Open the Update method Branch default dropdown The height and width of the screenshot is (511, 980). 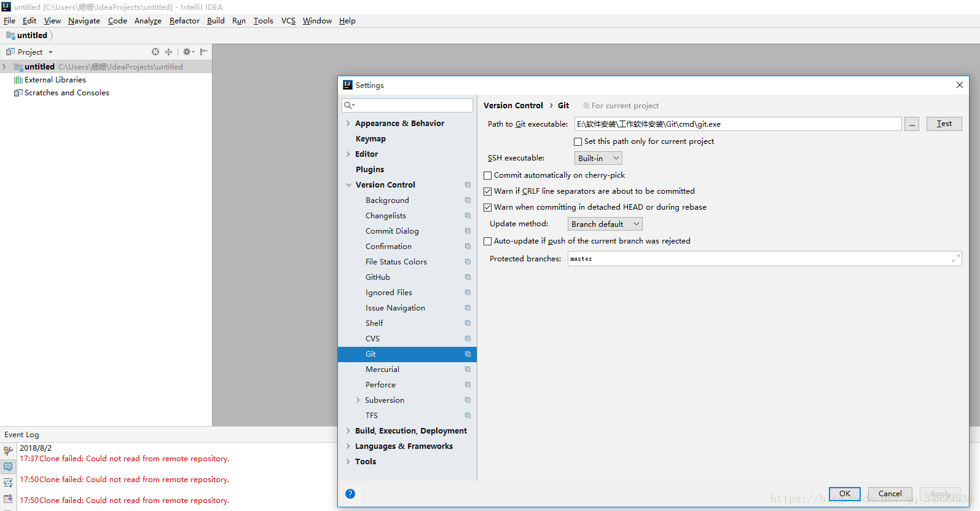pyautogui.click(x=605, y=224)
